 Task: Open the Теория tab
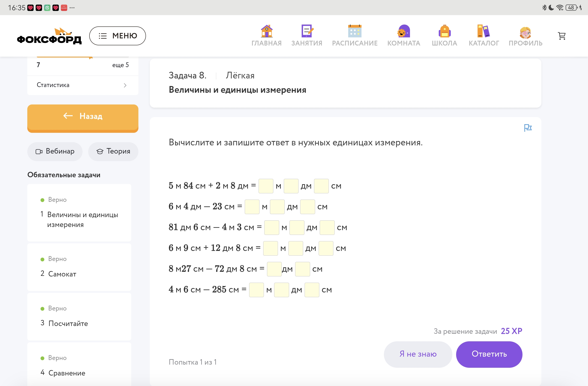click(113, 151)
